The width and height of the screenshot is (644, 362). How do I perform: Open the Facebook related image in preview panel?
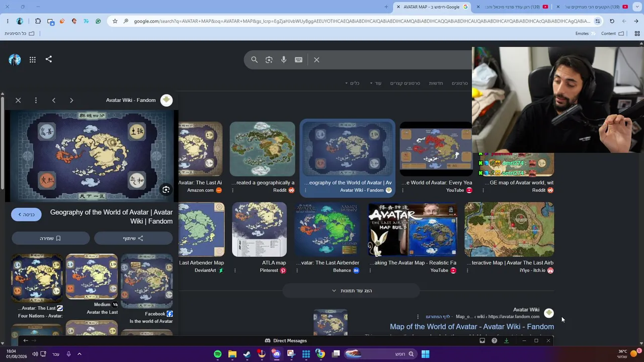click(146, 281)
